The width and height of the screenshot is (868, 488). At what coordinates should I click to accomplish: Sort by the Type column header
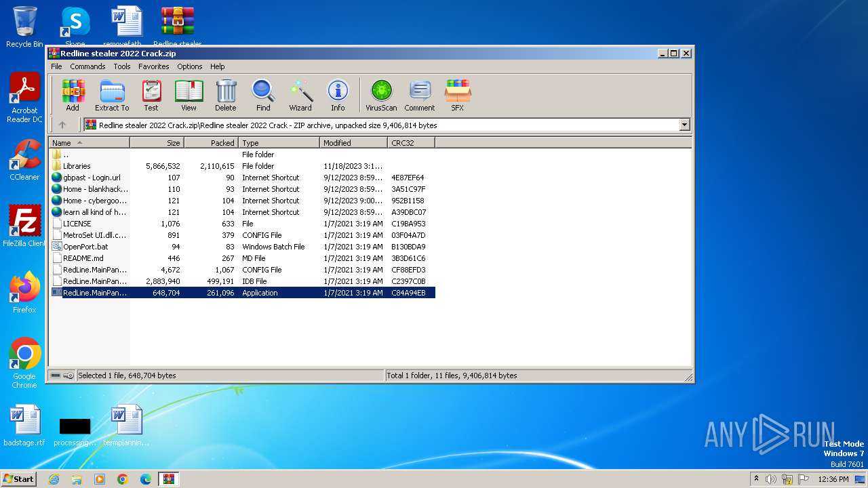click(279, 143)
